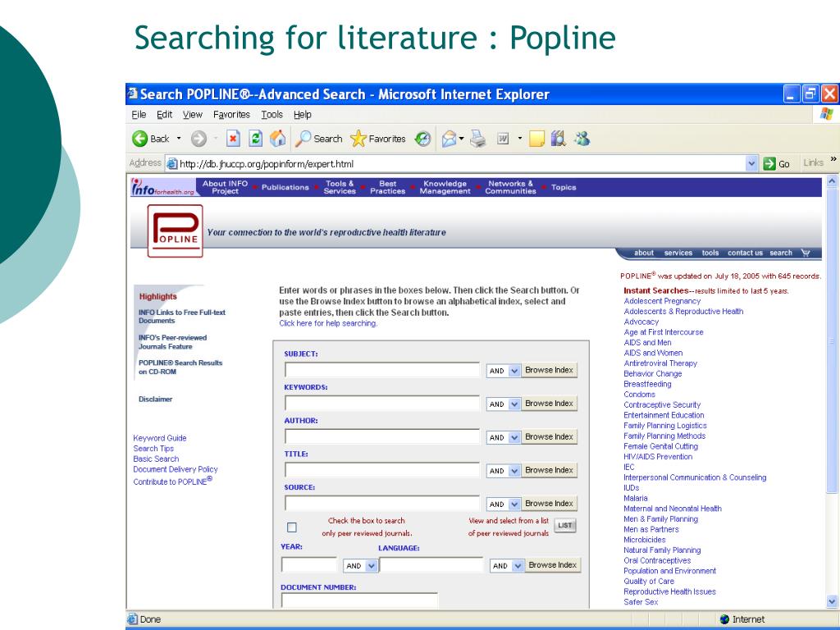
Task: Click the History icon in toolbar
Action: tap(422, 139)
